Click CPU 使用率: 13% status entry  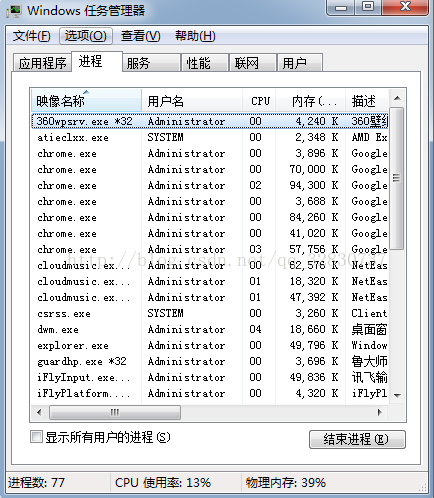(163, 483)
